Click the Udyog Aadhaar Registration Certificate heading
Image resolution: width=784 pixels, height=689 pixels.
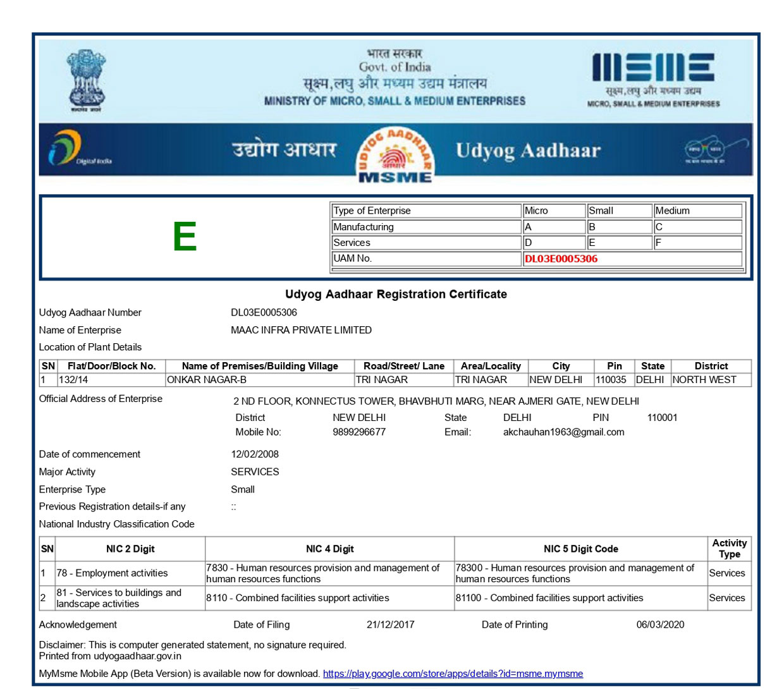[x=396, y=294]
